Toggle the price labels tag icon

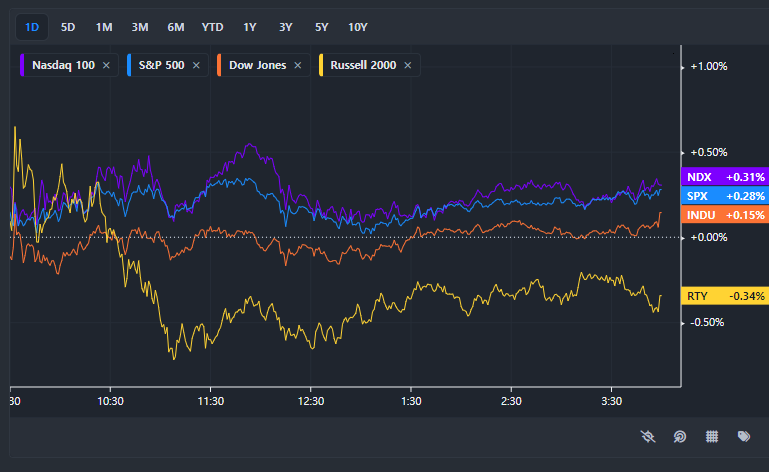pos(744,437)
